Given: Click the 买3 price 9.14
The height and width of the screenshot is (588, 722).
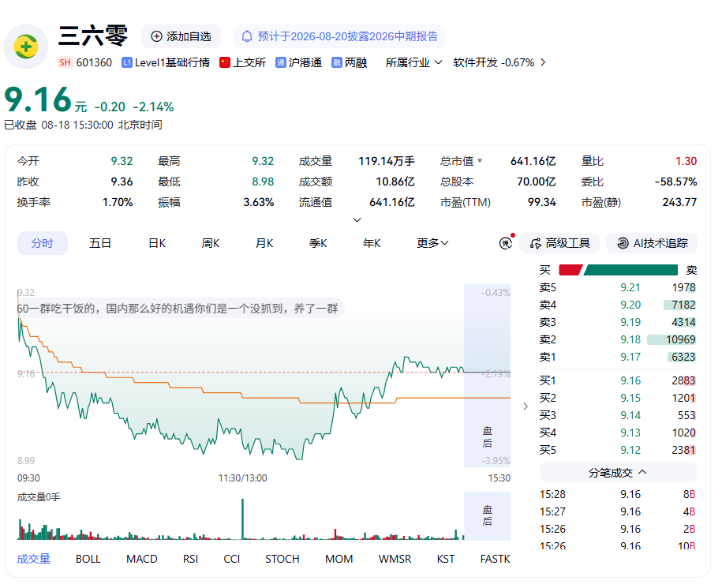Looking at the screenshot, I should [x=630, y=415].
